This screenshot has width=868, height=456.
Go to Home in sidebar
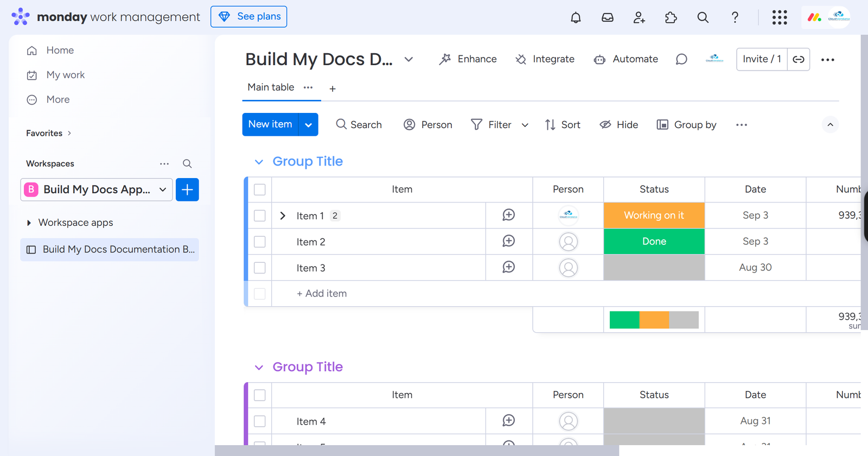click(60, 50)
